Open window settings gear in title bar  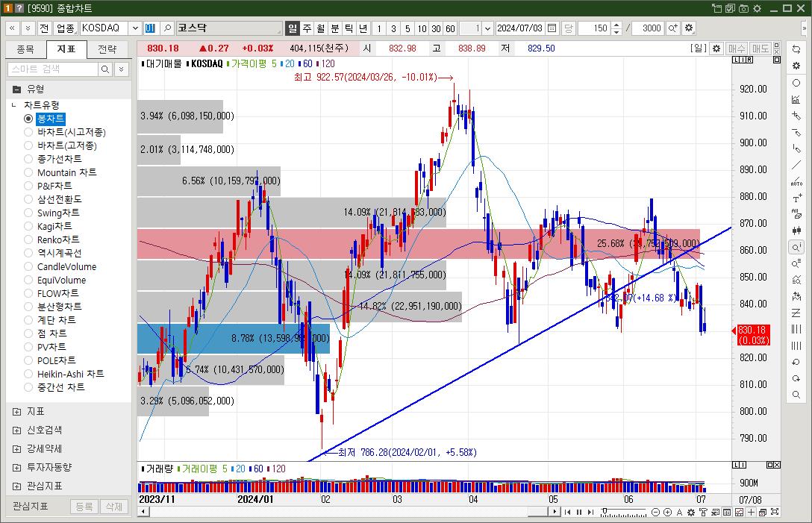coord(757,8)
